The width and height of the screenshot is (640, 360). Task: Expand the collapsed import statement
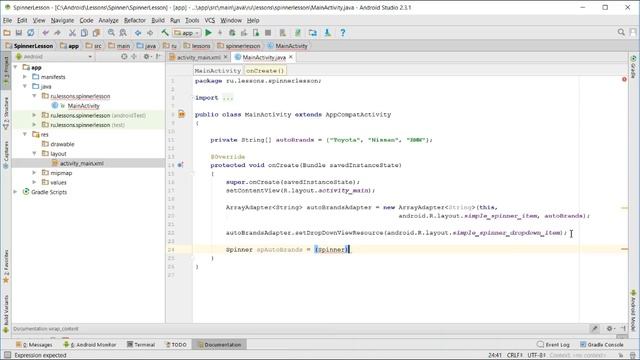click(x=228, y=98)
